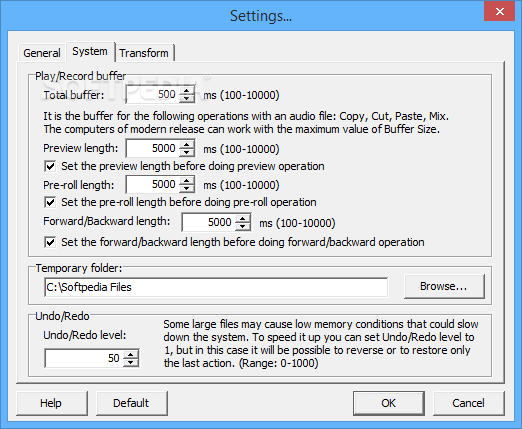The image size is (522, 429).
Task: Toggle 'Set the forward/backward length' checkbox
Action: coord(50,242)
